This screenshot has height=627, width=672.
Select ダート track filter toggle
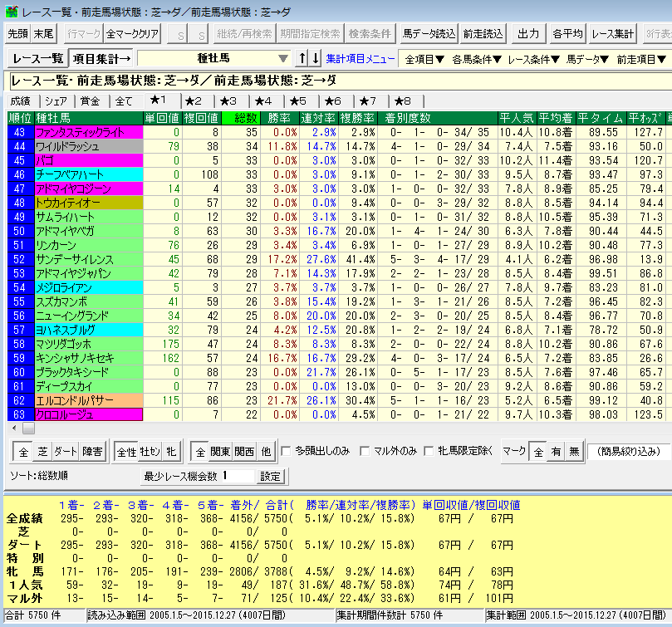[x=66, y=451]
